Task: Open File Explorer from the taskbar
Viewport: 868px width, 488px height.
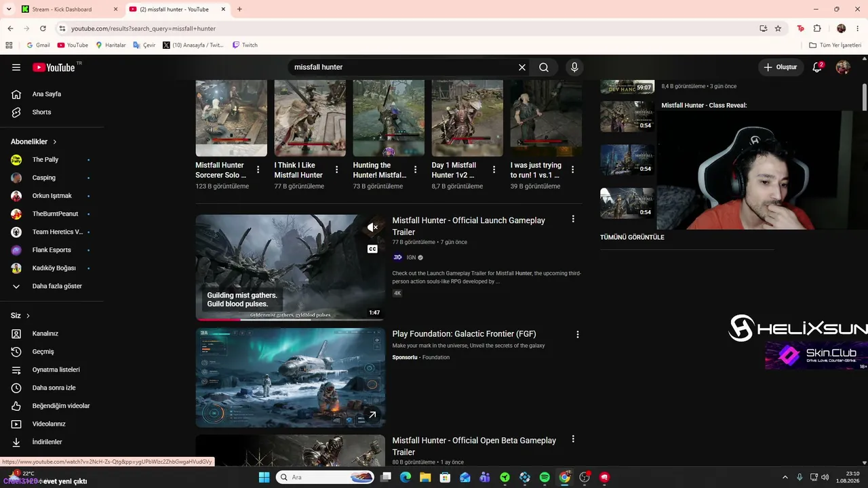Action: (425, 477)
